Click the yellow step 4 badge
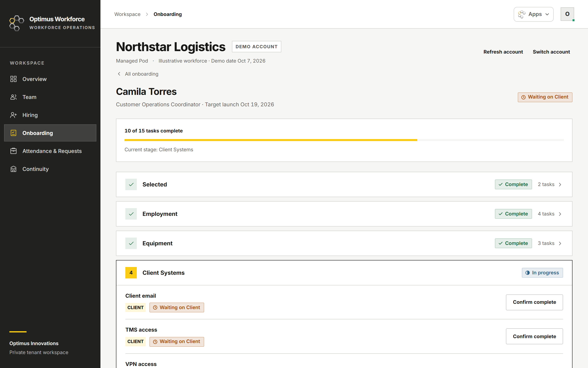588x368 pixels. (131, 273)
